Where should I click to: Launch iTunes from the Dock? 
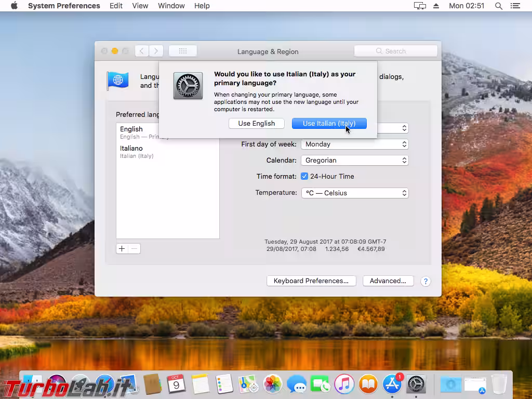pyautogui.click(x=343, y=384)
